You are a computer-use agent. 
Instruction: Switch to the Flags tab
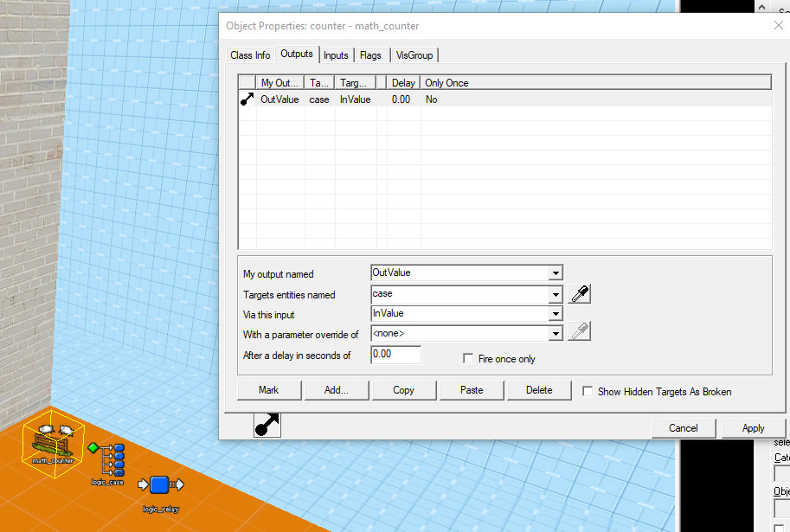(x=370, y=54)
